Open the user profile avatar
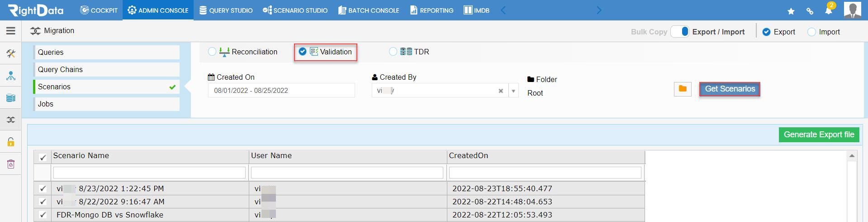Screen dimensions: 868x222 click(852, 10)
